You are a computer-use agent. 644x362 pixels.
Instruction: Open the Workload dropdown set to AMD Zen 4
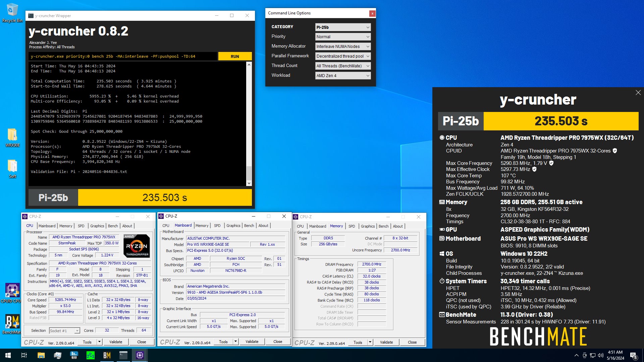(x=343, y=76)
